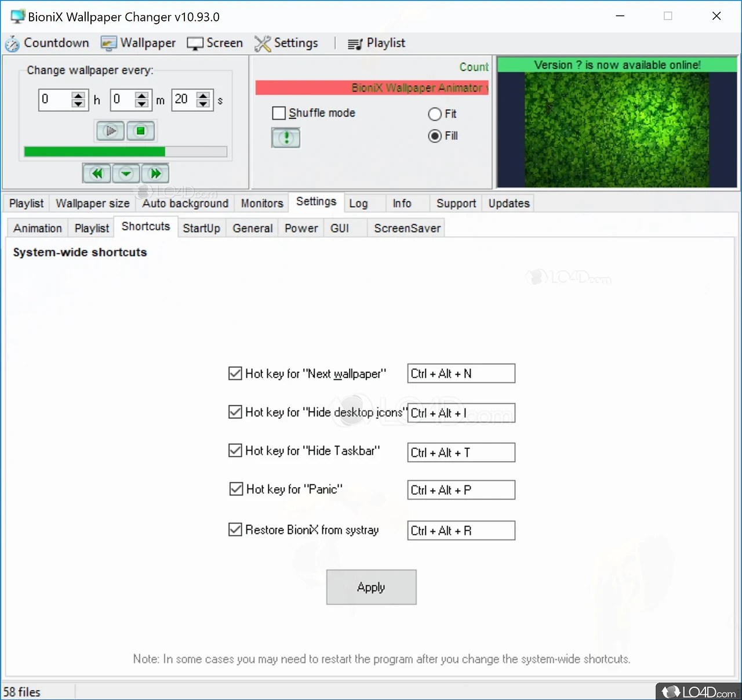Open the Settings toolbar menu
This screenshot has height=700, width=742.
286,43
